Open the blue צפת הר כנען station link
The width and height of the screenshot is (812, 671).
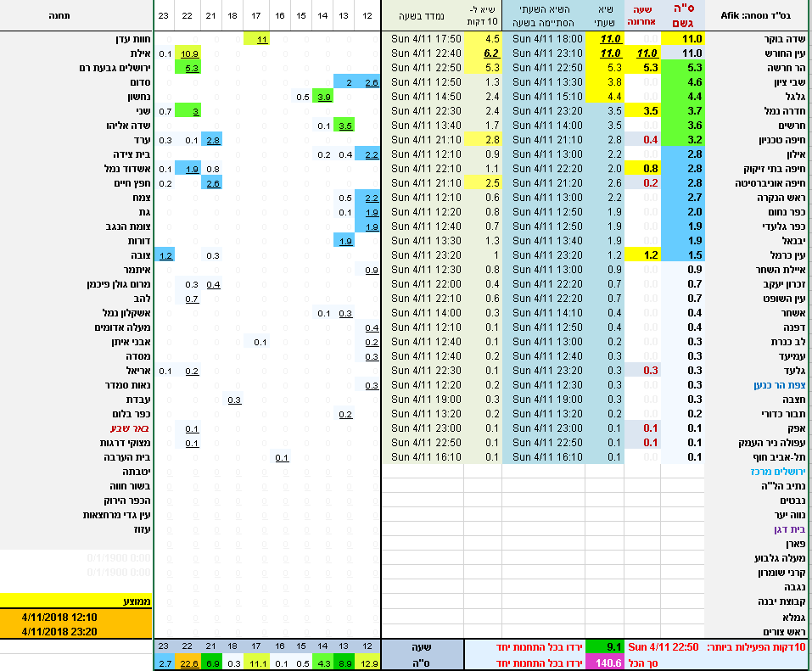tap(776, 384)
